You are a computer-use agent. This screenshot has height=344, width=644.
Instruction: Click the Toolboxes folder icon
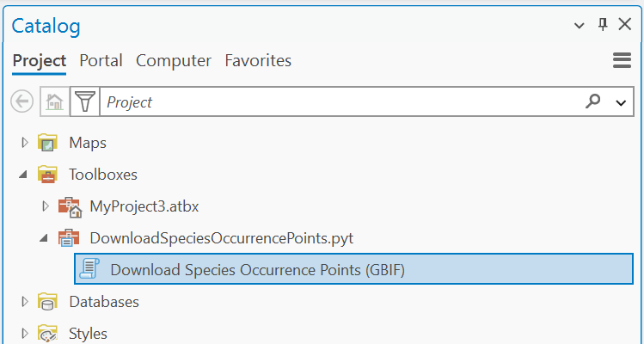coord(48,175)
